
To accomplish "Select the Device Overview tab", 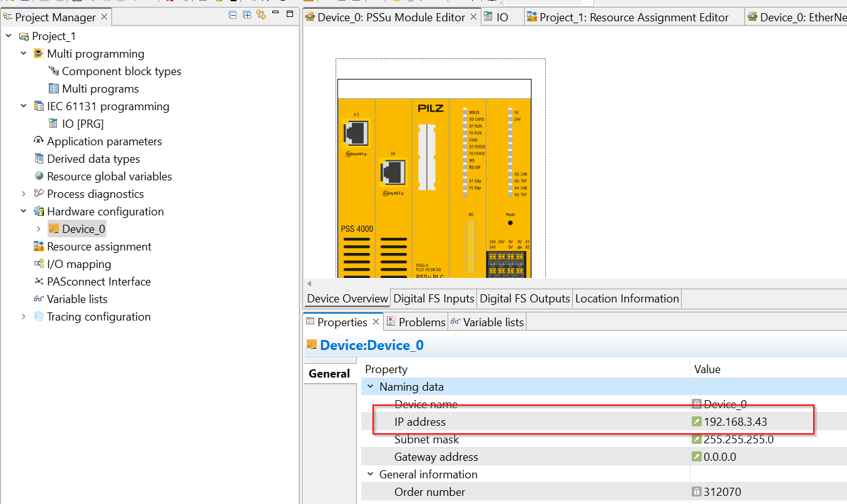I will 347,299.
